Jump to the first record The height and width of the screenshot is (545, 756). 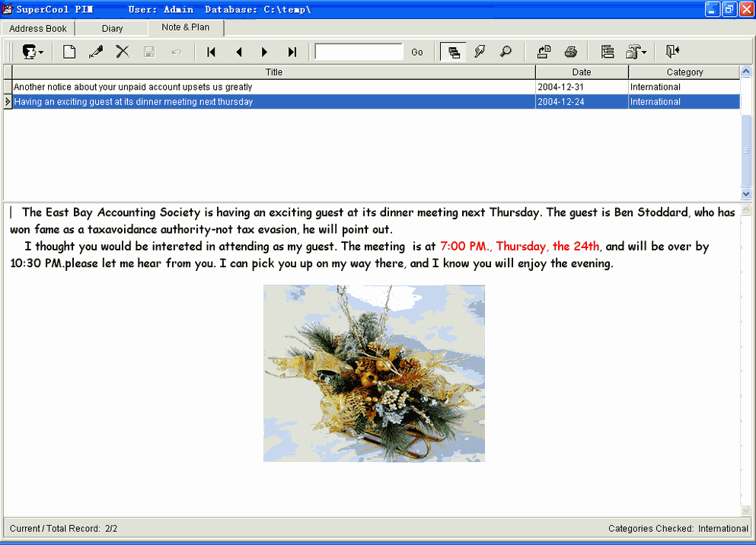212,52
